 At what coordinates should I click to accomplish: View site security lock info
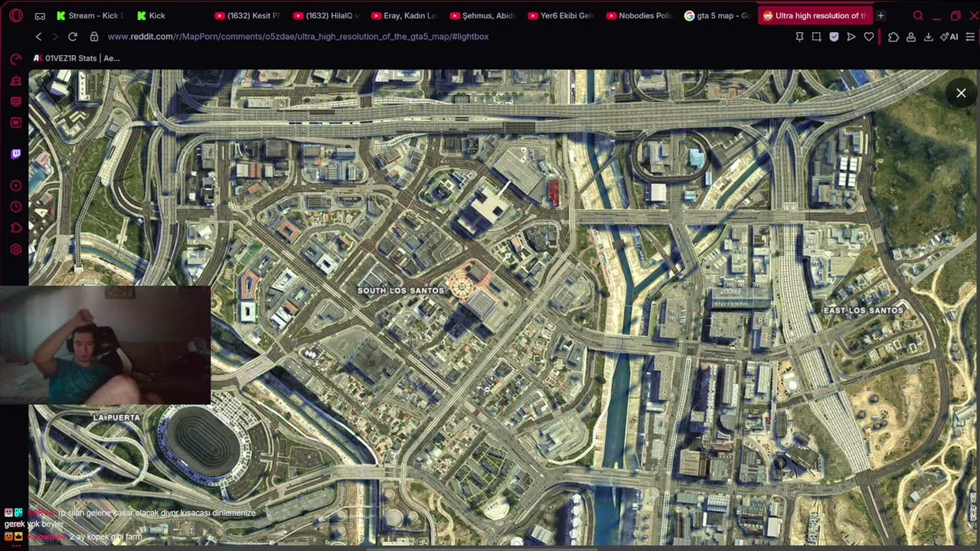pyautogui.click(x=94, y=37)
